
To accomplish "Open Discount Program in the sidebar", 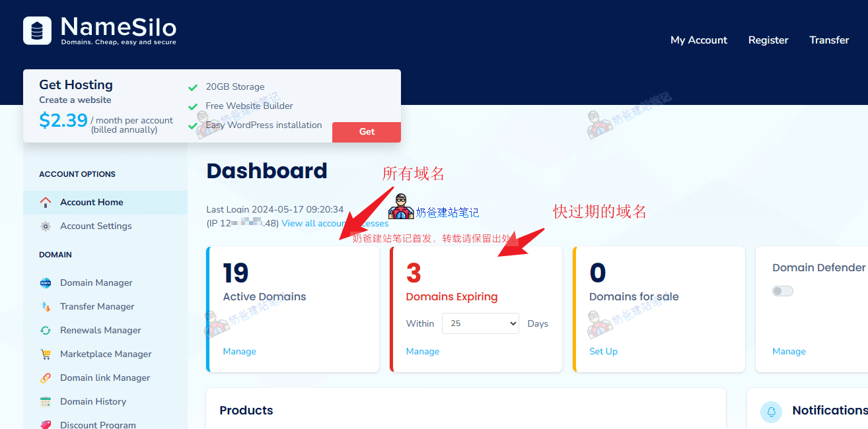I will (98, 424).
